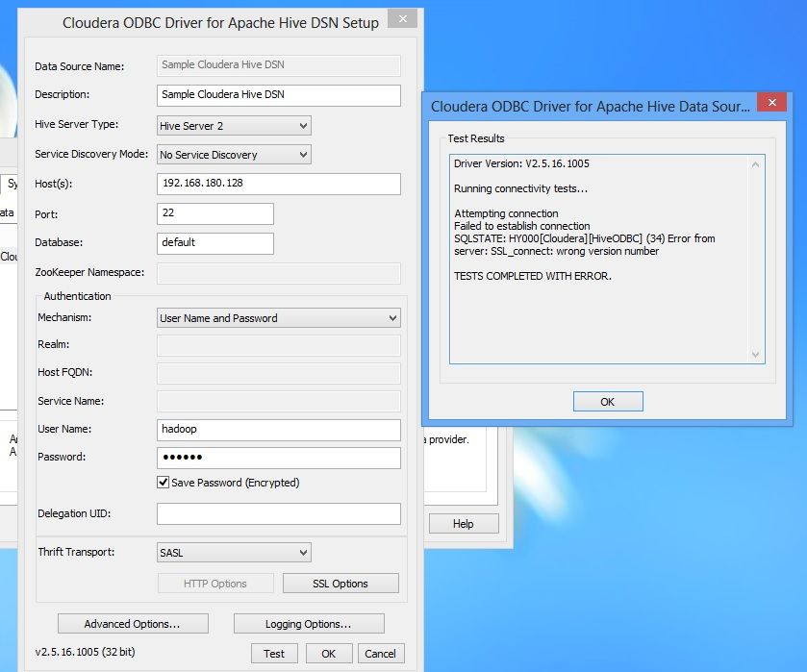Click the 'TESTS COMPLETED WITH ERROR.' text
Screen dimensions: 807x672
[533, 276]
